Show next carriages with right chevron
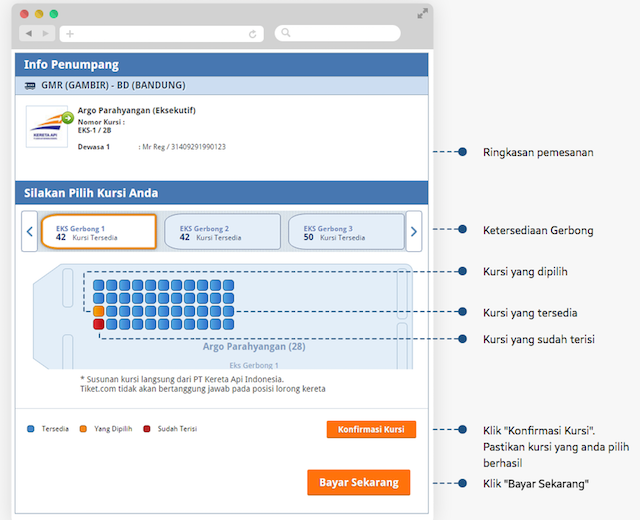 (x=414, y=231)
